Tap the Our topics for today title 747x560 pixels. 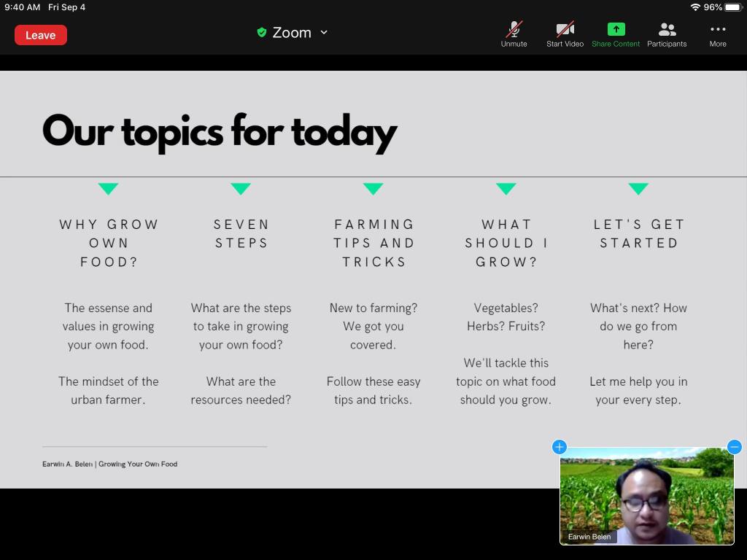[x=220, y=132]
